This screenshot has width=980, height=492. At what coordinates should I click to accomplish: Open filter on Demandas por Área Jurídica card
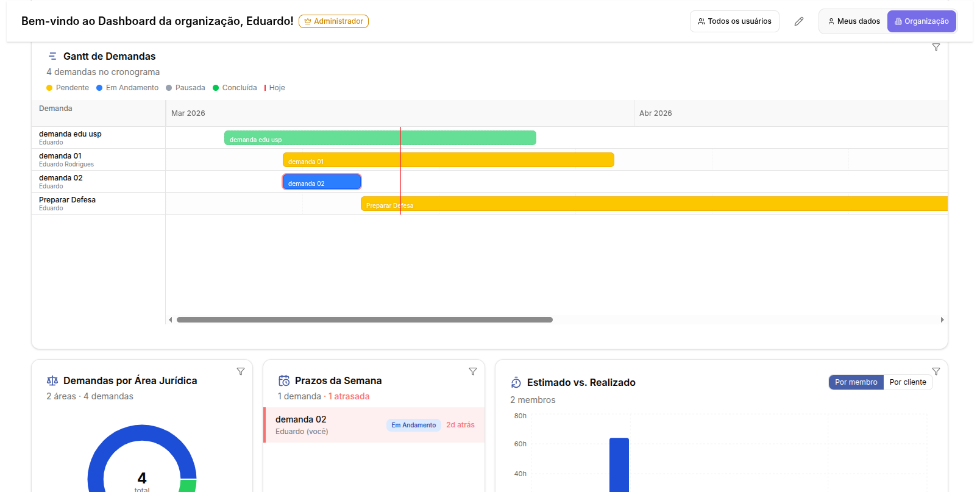pos(241,371)
